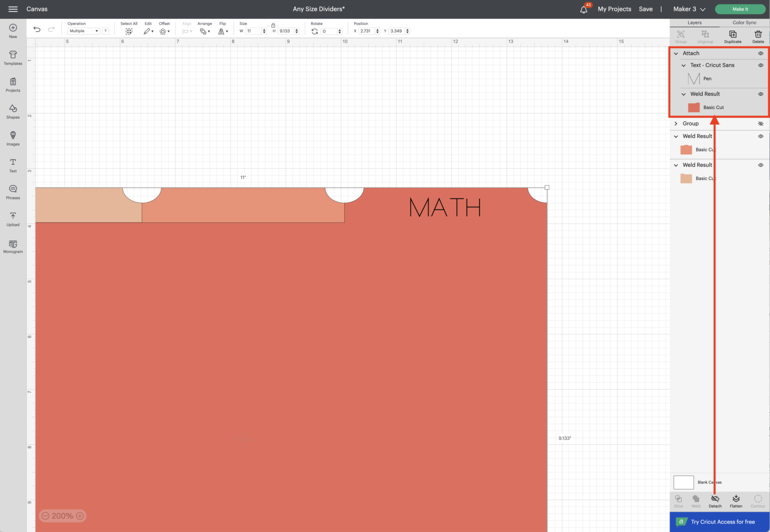Open the Monogram tool

pos(13,246)
